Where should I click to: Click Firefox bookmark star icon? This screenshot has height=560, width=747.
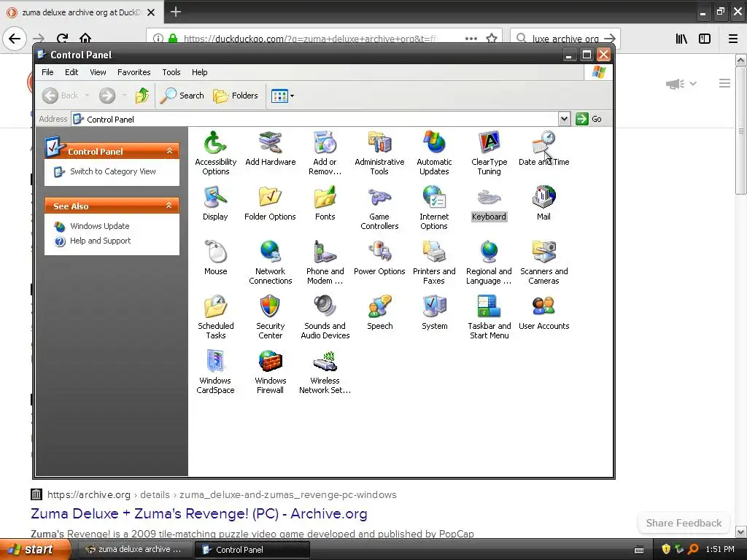coord(492,39)
